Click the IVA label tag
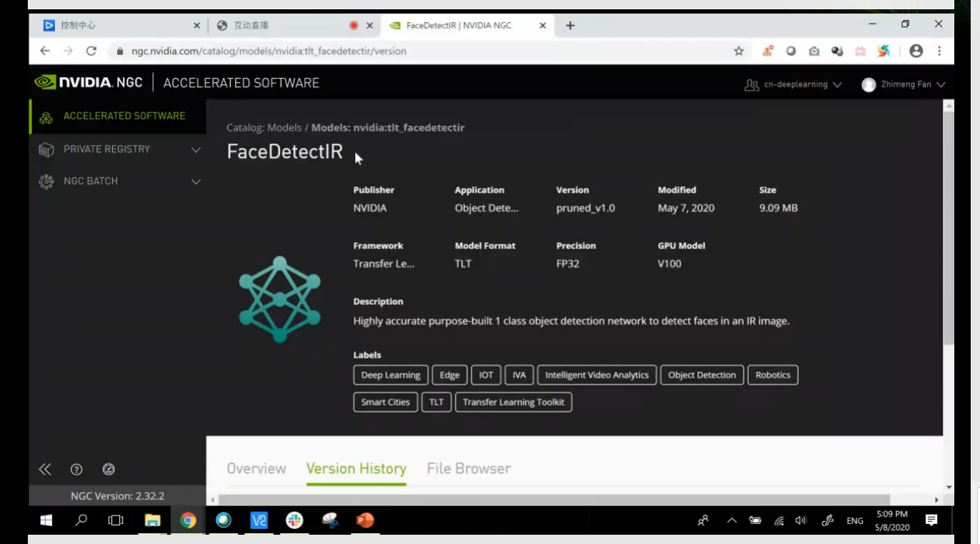 pos(519,375)
